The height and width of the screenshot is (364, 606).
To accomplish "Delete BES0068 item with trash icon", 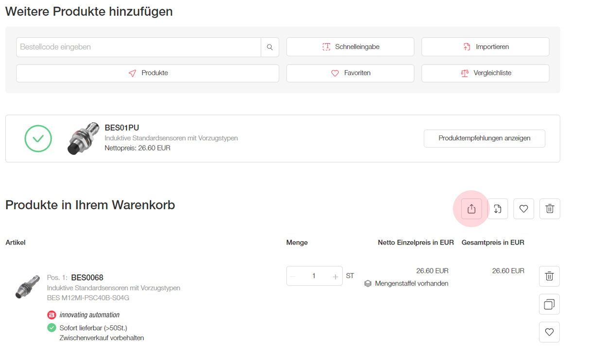I will [549, 276].
